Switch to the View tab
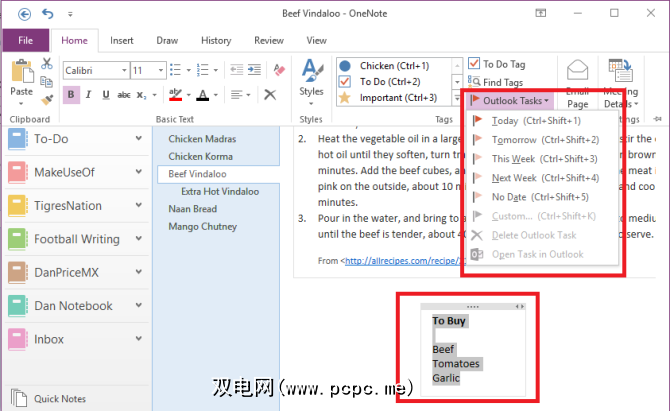This screenshot has width=670, height=411. point(317,41)
